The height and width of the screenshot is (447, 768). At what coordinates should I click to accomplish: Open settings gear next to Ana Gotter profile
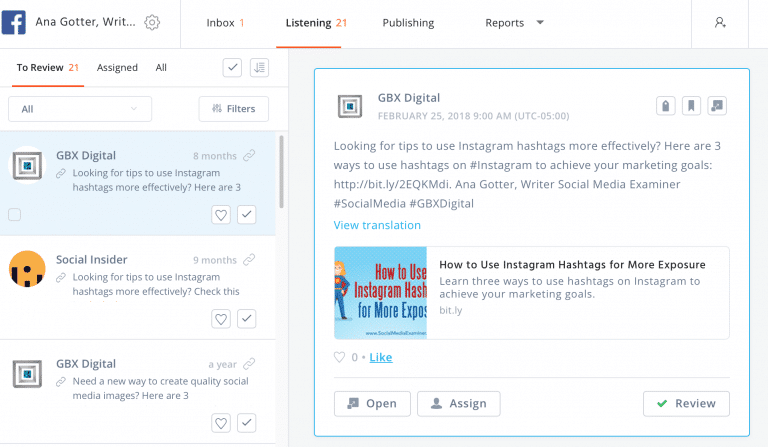coord(152,22)
